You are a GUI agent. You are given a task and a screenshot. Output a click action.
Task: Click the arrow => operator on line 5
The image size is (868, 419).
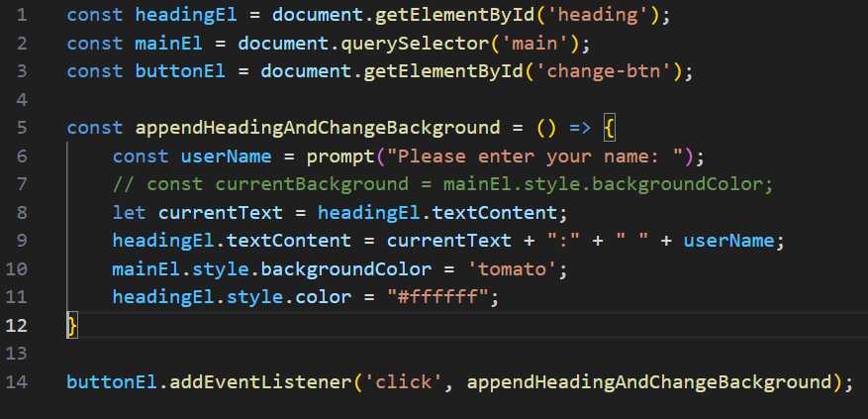click(580, 128)
